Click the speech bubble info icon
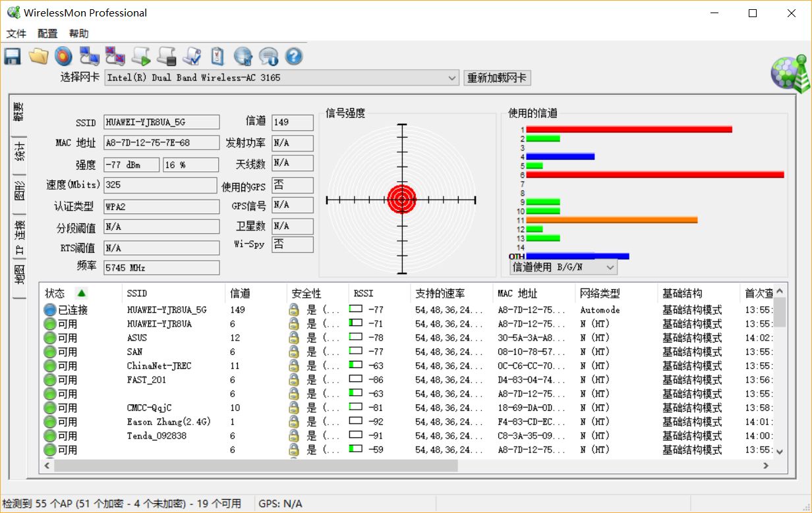812x513 pixels. point(268,57)
